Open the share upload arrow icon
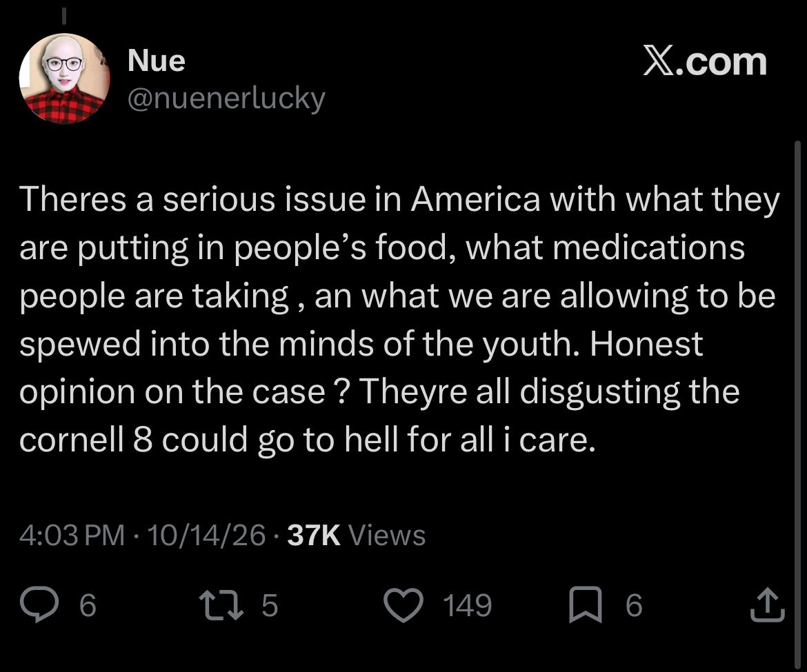807x672 pixels. tap(767, 604)
